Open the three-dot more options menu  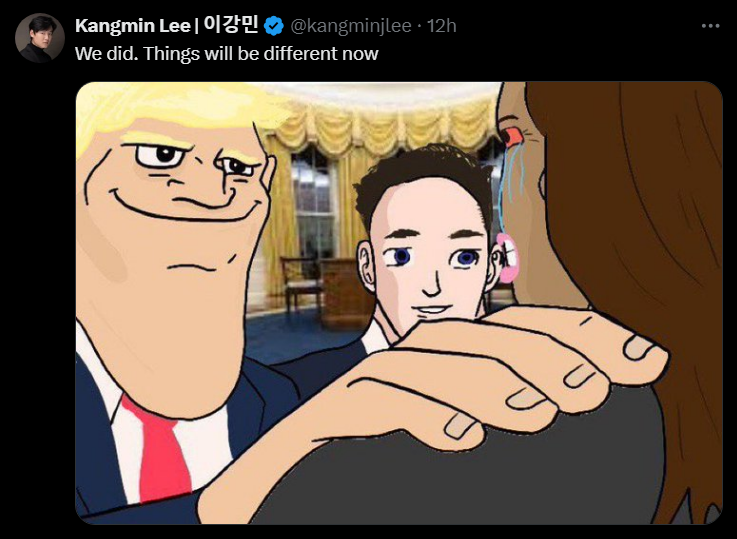pyautogui.click(x=710, y=26)
